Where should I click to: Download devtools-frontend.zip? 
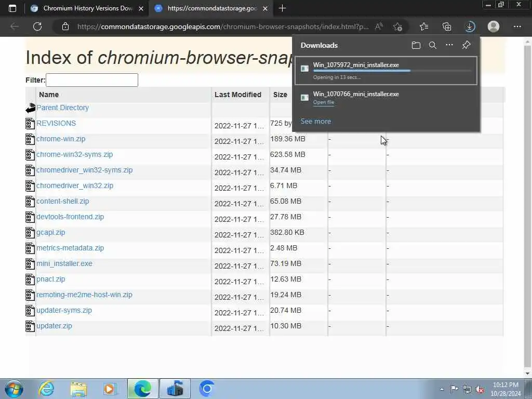click(x=70, y=217)
